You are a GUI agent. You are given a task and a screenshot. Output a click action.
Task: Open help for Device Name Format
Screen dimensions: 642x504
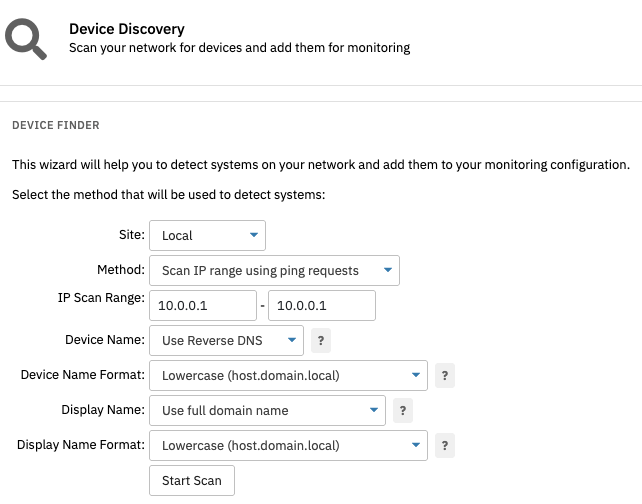tap(445, 375)
